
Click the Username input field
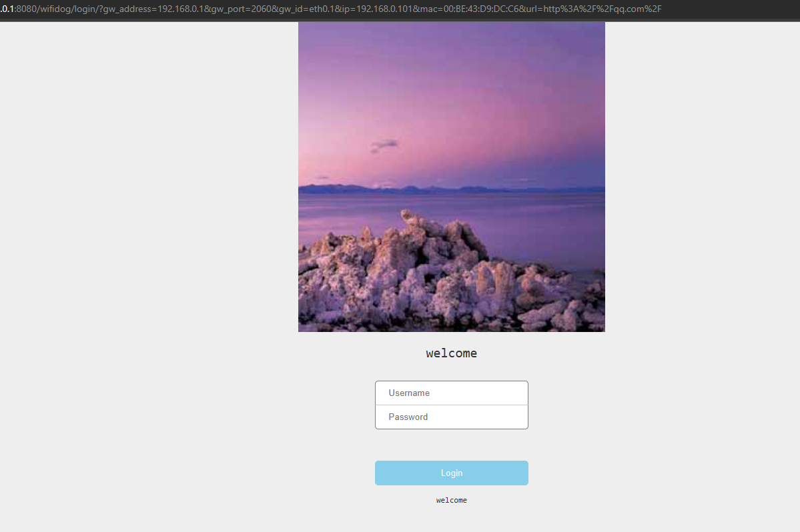click(x=452, y=393)
